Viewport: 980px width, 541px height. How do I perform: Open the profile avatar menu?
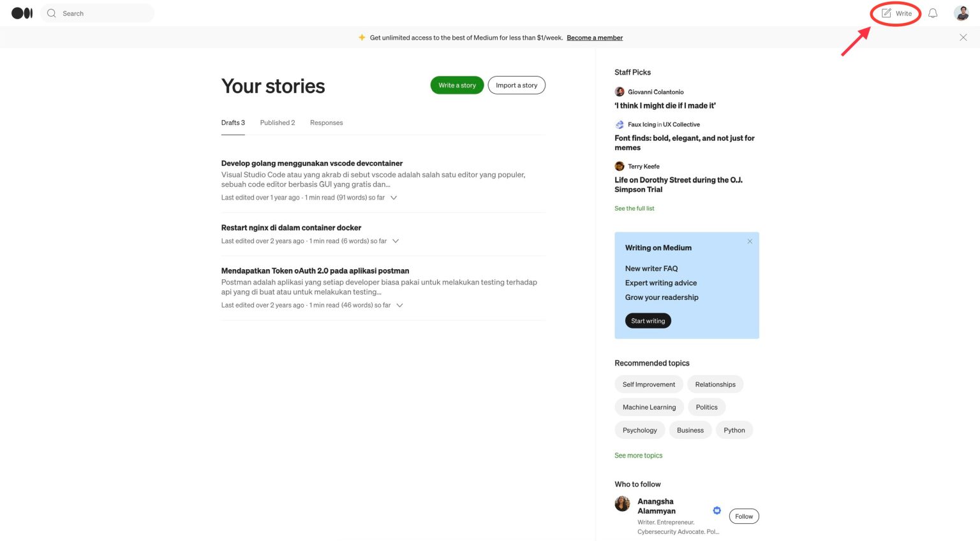961,13
